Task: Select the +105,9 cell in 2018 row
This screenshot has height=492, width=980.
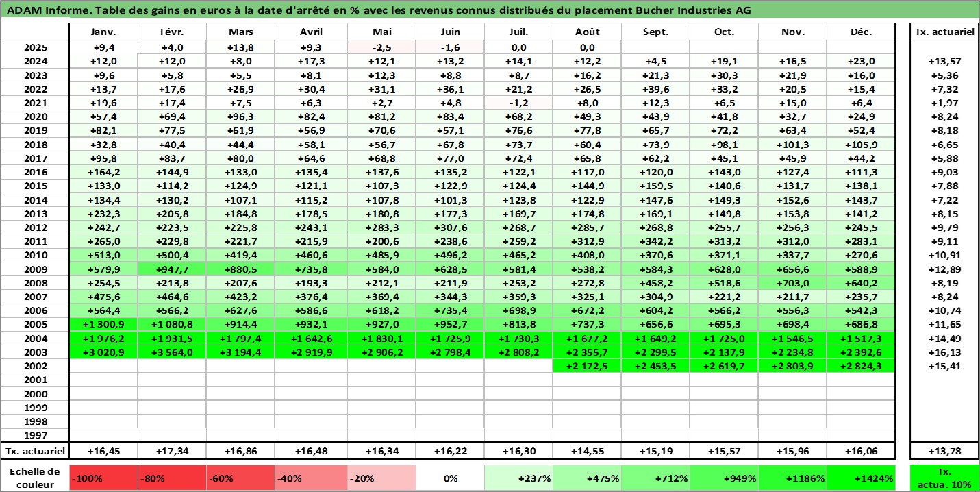Action: [x=861, y=145]
